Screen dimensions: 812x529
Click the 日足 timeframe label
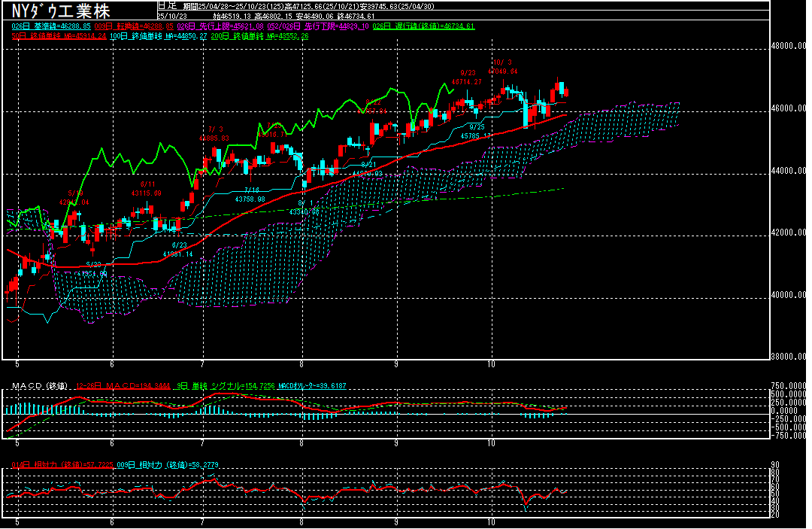pyautogui.click(x=167, y=5)
